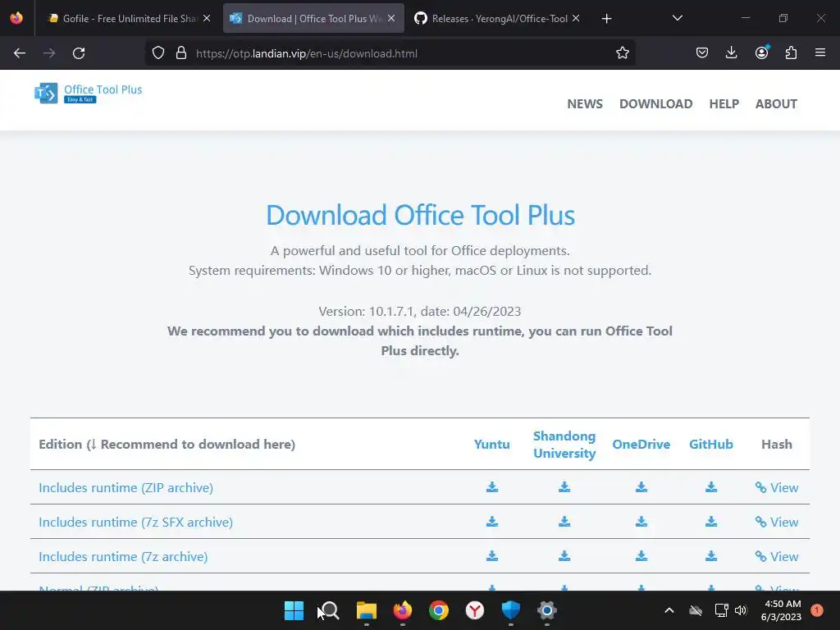Viewport: 840px width, 630px height.
Task: View hash for 7z SFX archive
Action: click(776, 522)
